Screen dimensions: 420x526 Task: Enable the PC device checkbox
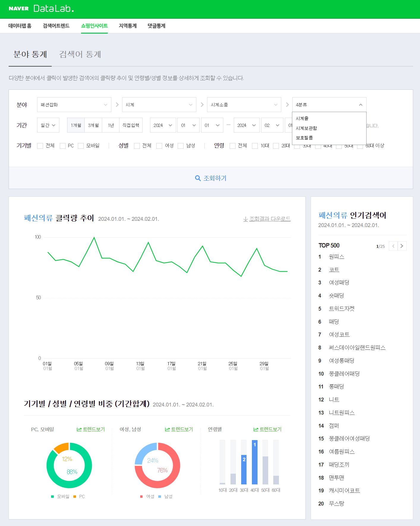point(63,146)
